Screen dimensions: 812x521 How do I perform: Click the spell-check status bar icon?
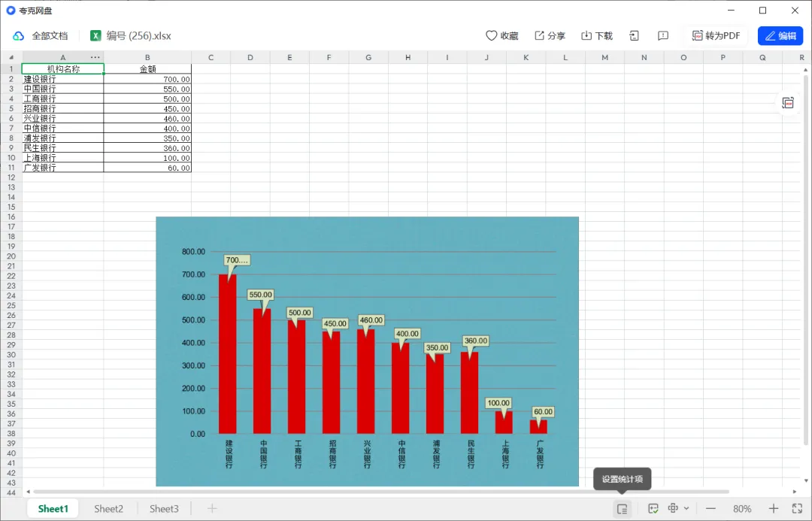(653, 508)
